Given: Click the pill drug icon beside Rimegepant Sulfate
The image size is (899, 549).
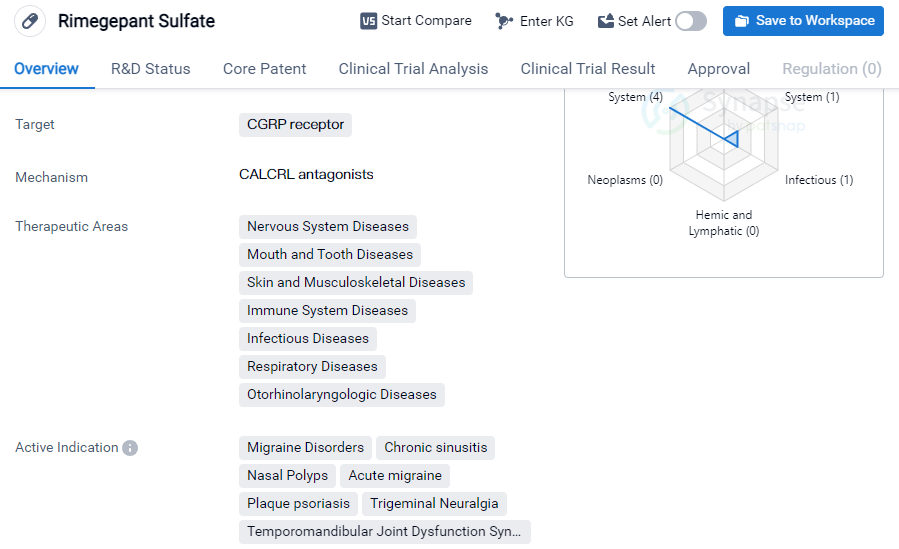Looking at the screenshot, I should pyautogui.click(x=30, y=21).
